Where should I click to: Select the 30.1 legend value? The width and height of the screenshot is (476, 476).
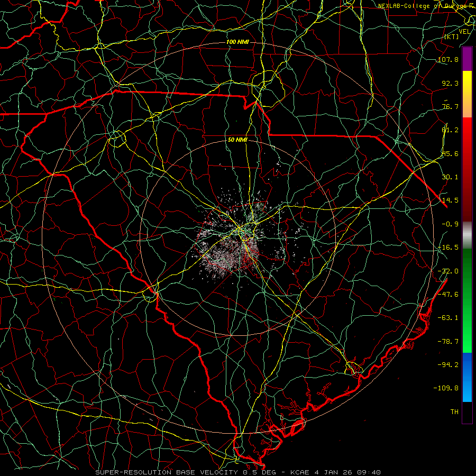coord(450,177)
